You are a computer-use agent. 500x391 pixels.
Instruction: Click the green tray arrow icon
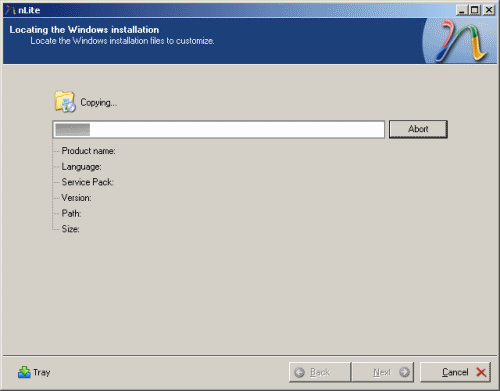click(24, 372)
